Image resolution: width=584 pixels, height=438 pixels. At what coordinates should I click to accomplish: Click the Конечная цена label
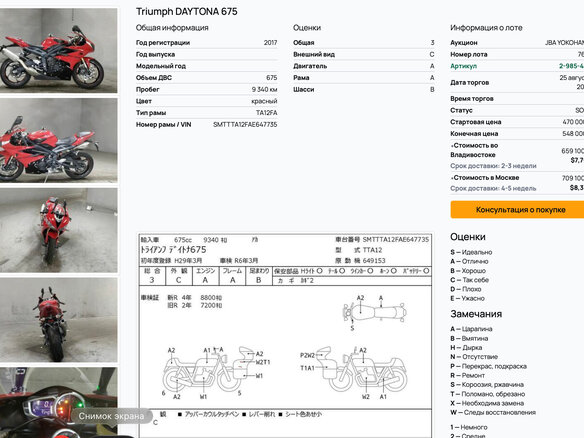coord(474,133)
